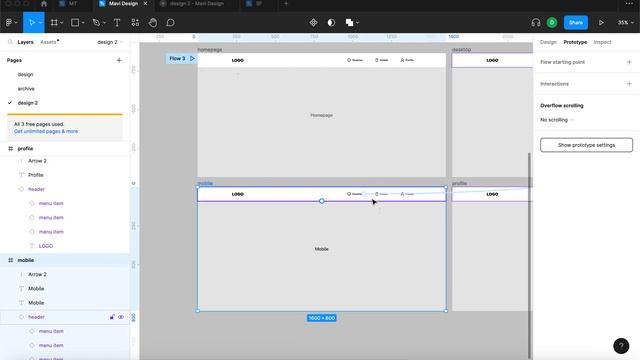
Task: Switch to the Prototype tab
Action: (575, 42)
